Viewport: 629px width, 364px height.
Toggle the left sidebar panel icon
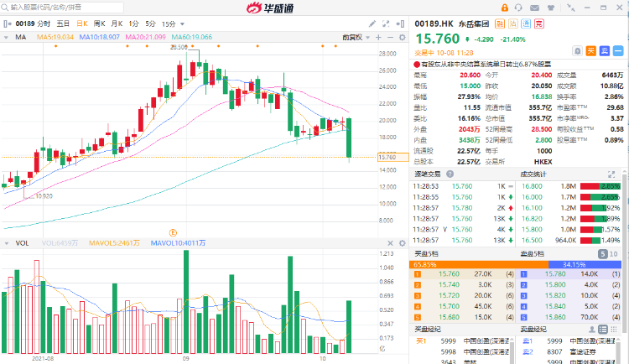coord(8,24)
